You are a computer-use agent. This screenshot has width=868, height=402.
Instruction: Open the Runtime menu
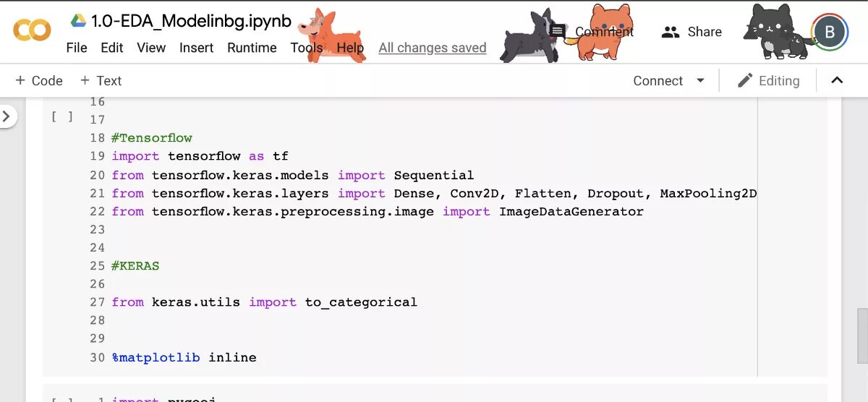pyautogui.click(x=252, y=48)
